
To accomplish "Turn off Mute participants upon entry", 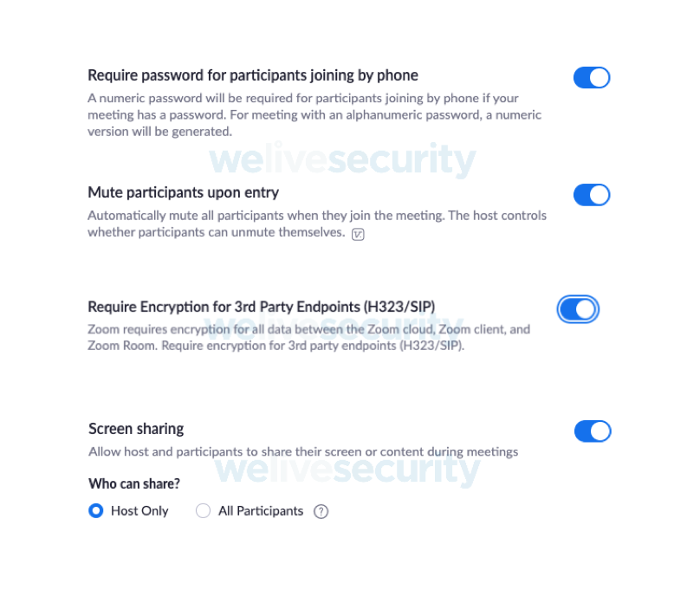I will (592, 195).
